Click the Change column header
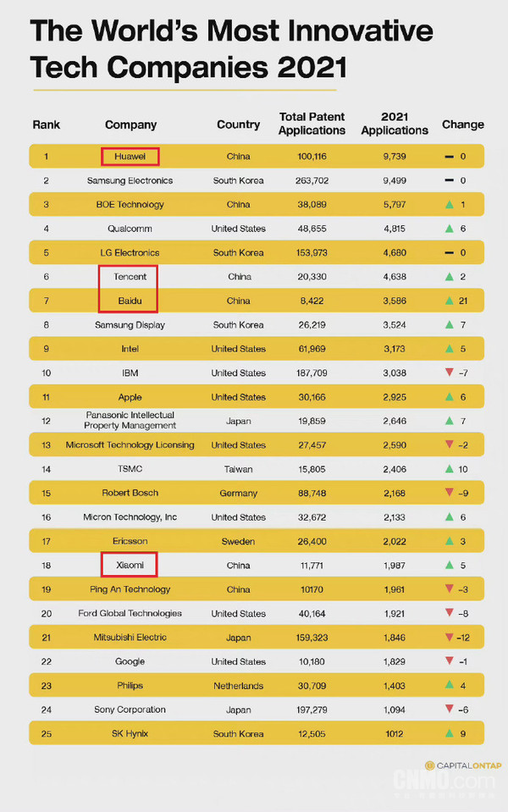This screenshot has height=812, width=508. (x=463, y=124)
